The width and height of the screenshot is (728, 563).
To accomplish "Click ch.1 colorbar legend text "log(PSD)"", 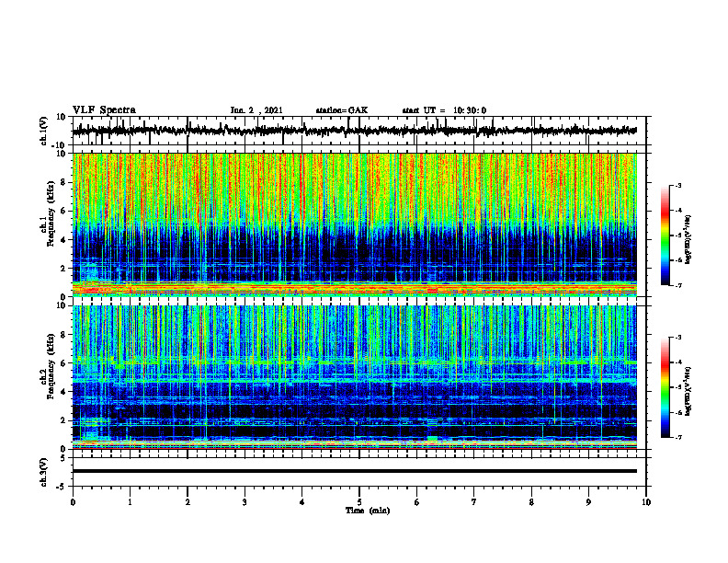I will coord(688,251).
